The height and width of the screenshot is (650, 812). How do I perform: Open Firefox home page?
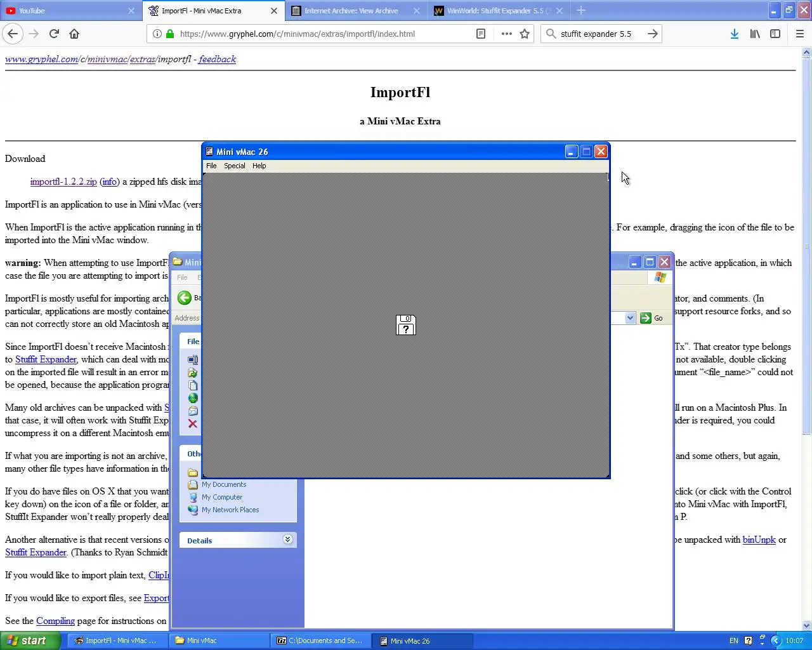[74, 34]
